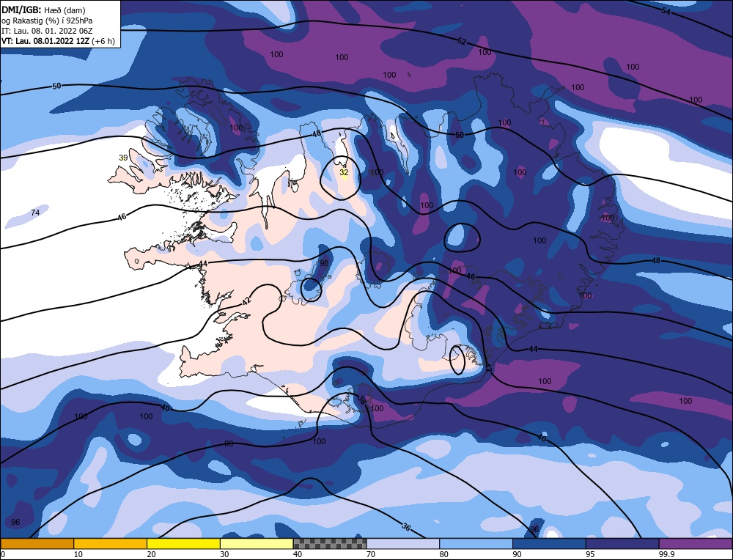Image resolution: width=733 pixels, height=560 pixels.
Task: Click the "98" humidity value on the map
Action: coord(324,263)
